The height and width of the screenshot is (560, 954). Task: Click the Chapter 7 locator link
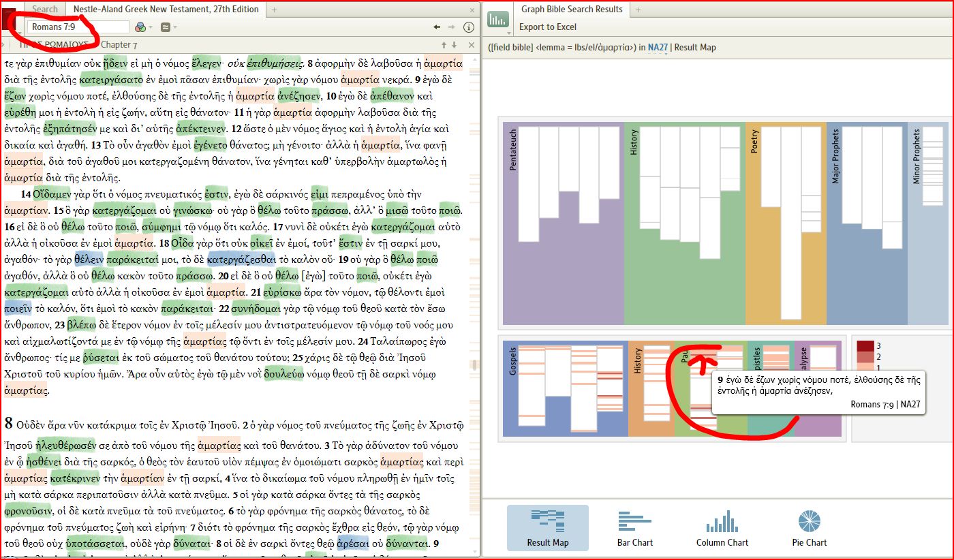pyautogui.click(x=119, y=45)
